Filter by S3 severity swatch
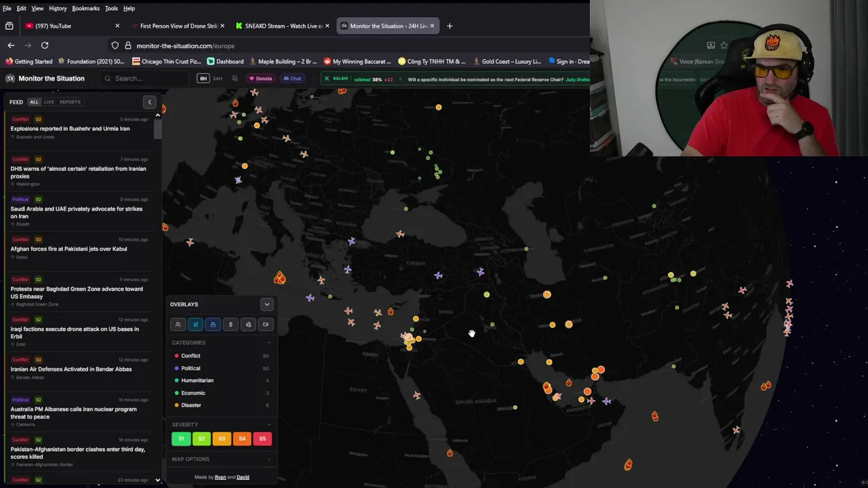Image resolution: width=868 pixels, height=488 pixels. click(222, 439)
